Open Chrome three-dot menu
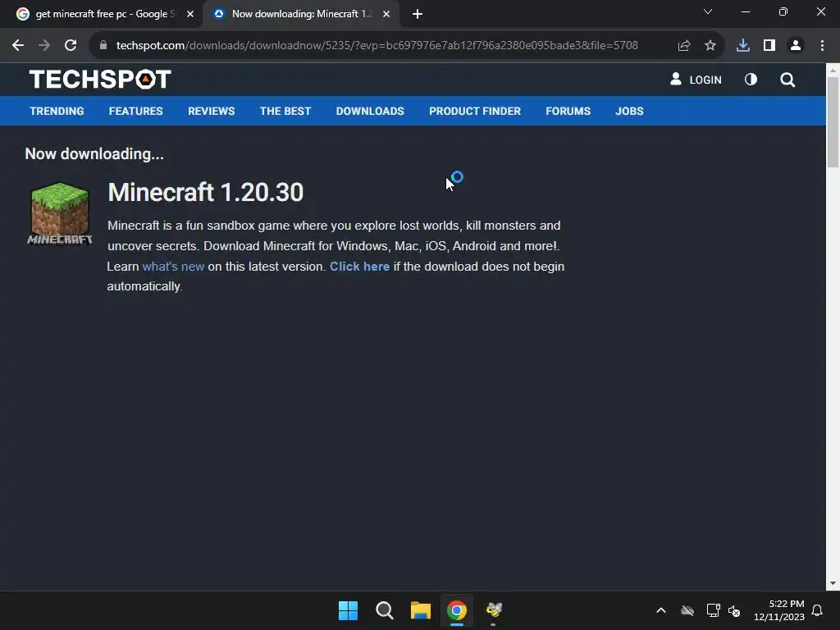The height and width of the screenshot is (630, 840). [x=822, y=46]
